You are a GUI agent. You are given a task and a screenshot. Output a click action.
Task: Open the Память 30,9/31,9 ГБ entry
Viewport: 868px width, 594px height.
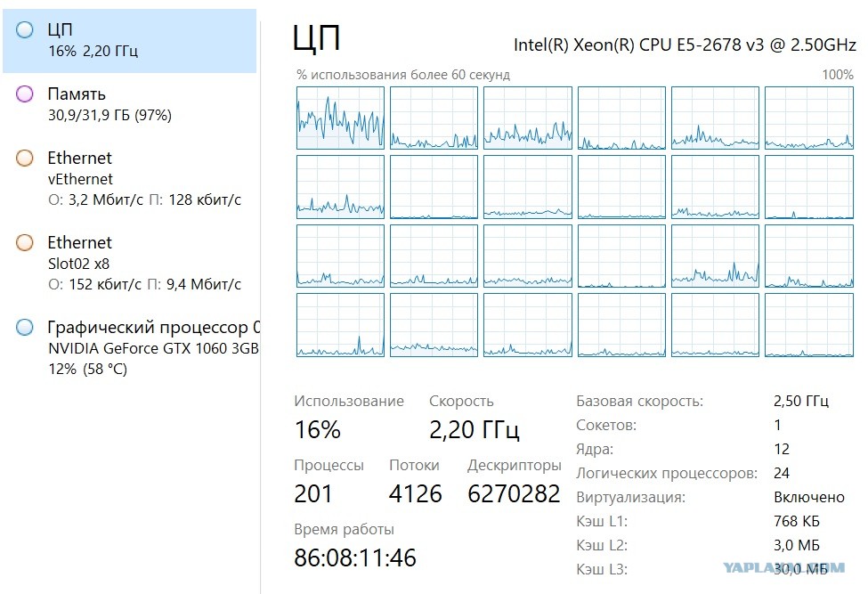pyautogui.click(x=130, y=104)
